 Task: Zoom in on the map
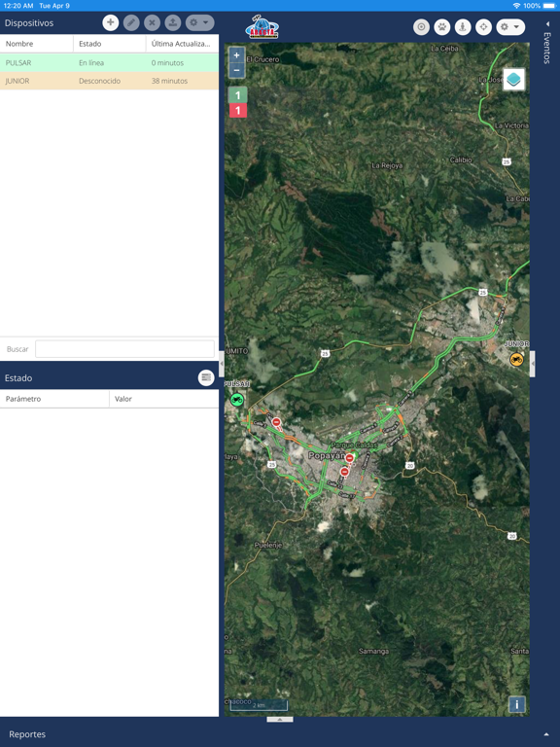point(236,55)
